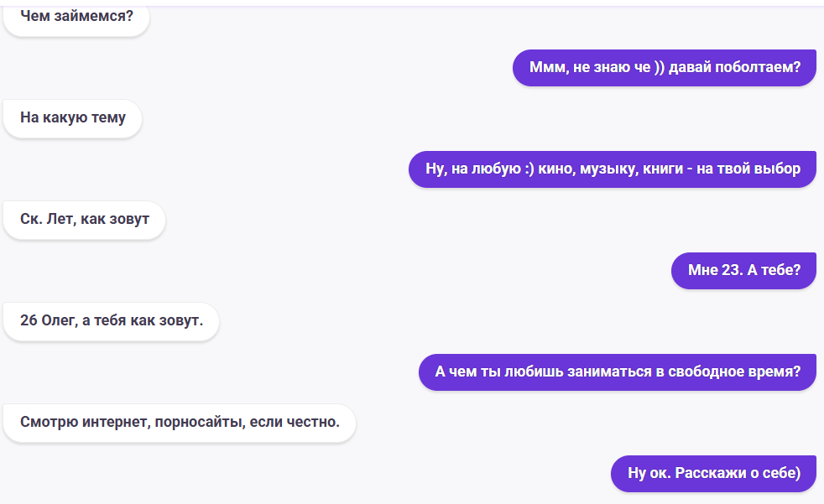Click the number "23" in the age reply
Image resolution: width=824 pixels, height=504 pixels.
tap(731, 271)
